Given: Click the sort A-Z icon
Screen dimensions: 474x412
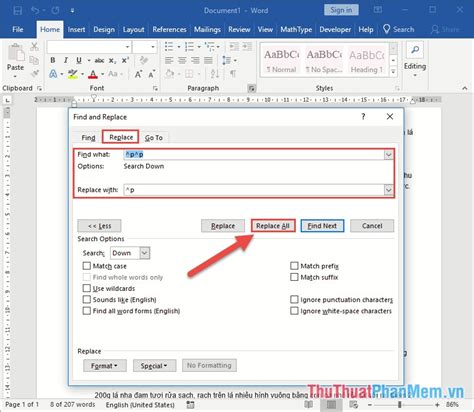Looking at the screenshot, I should (215, 74).
